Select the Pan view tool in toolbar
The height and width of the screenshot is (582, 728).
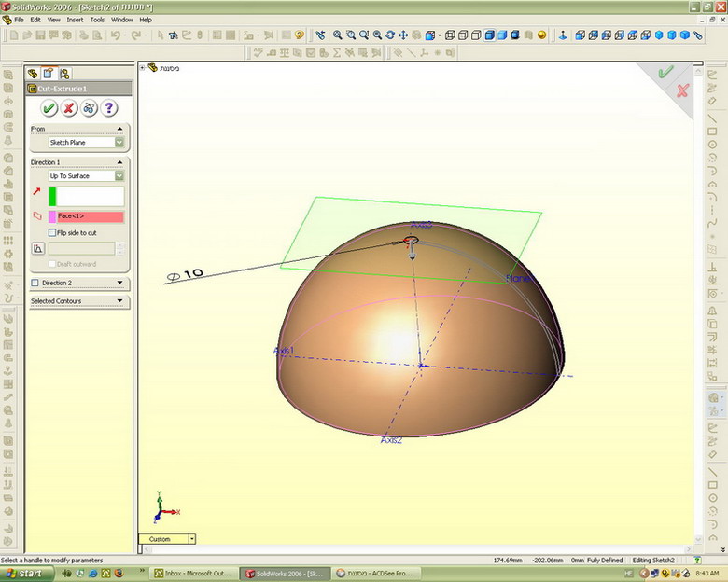(x=403, y=35)
